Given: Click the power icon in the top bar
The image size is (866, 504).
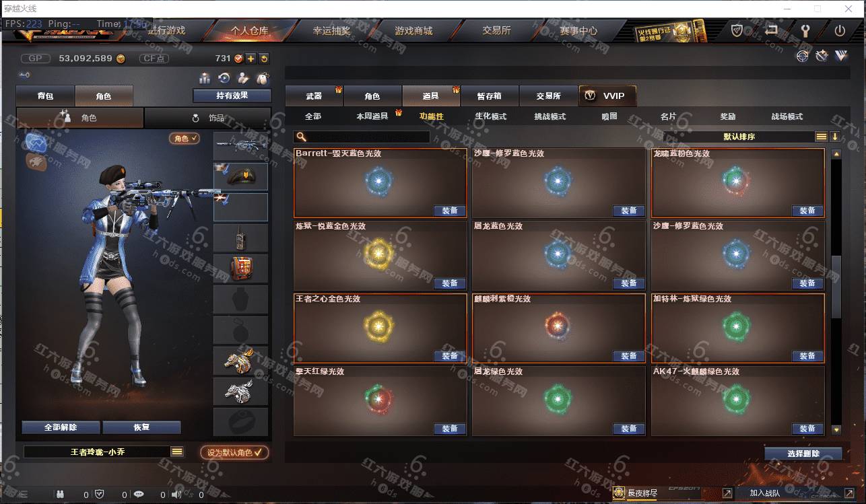Looking at the screenshot, I should 840,30.
